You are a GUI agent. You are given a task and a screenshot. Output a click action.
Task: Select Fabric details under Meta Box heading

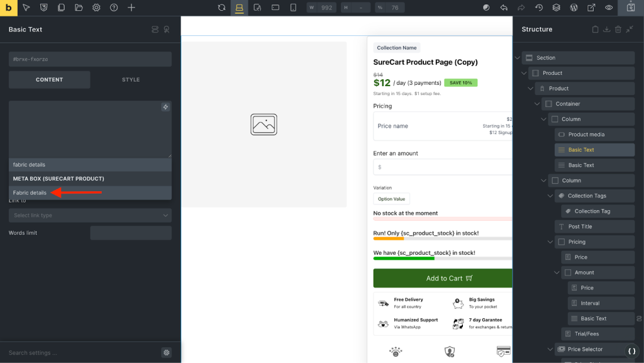pyautogui.click(x=30, y=193)
